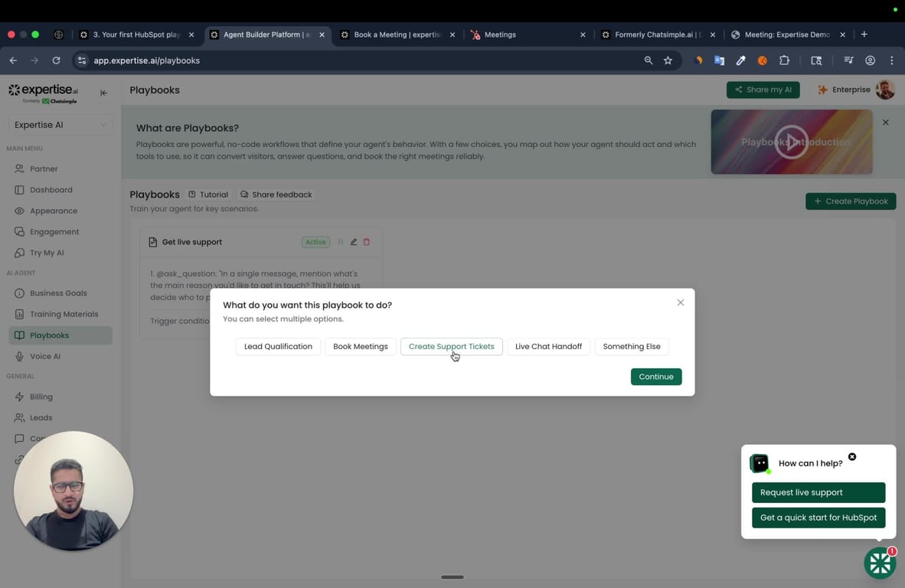The image size is (905, 588).
Task: Play the Playbooks Introduction video
Action: [x=791, y=142]
